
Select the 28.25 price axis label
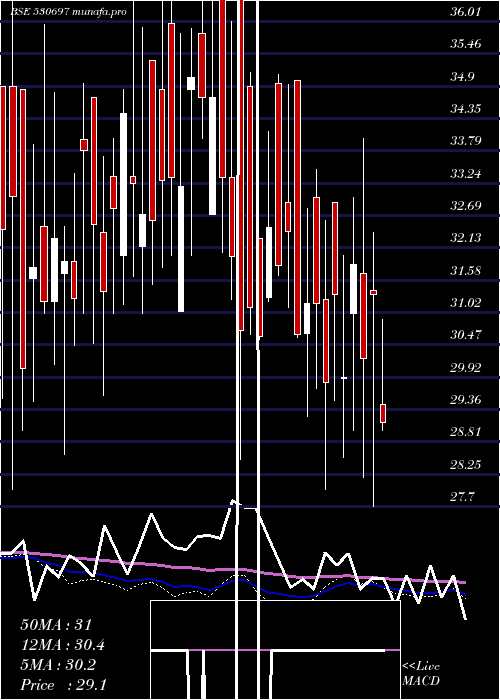pos(466,465)
